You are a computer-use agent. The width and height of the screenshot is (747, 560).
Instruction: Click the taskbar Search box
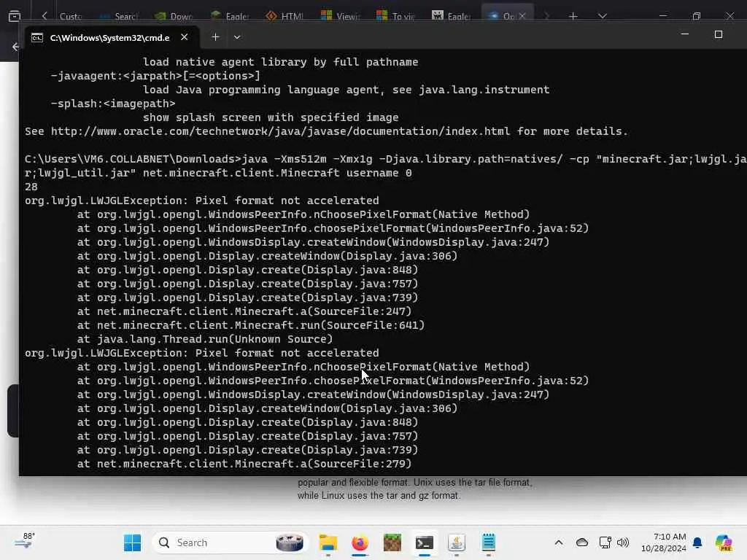pos(231,542)
